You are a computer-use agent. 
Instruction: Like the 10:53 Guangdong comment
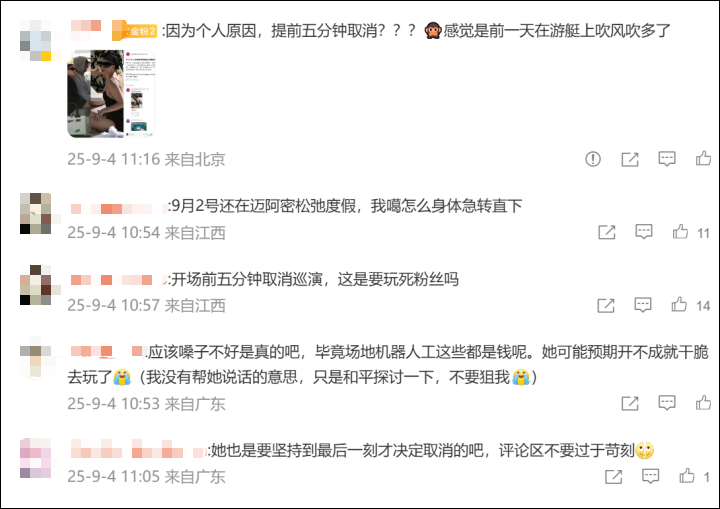[703, 402]
